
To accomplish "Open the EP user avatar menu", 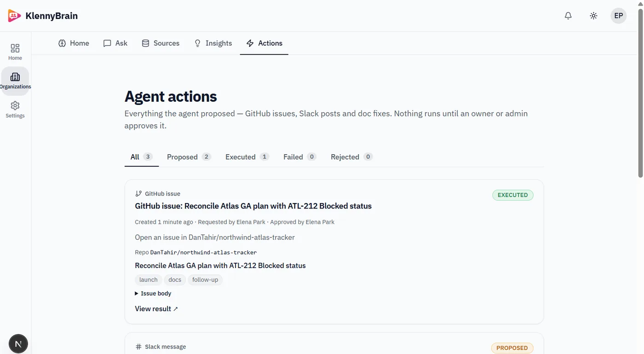I will (619, 16).
